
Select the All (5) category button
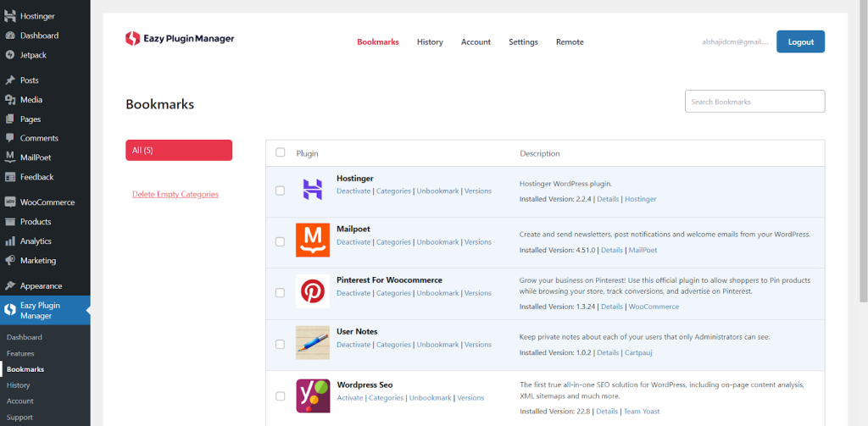coord(179,150)
